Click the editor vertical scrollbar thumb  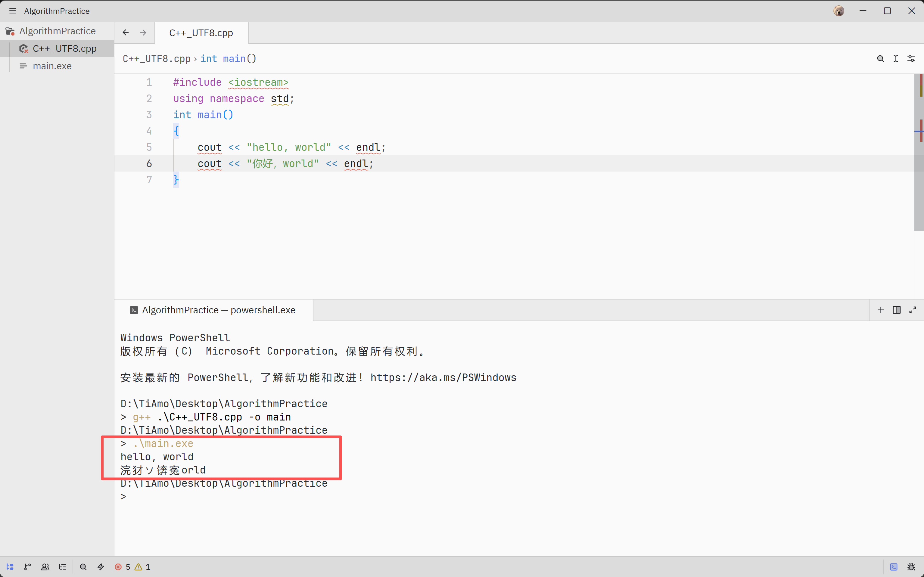pos(919,153)
